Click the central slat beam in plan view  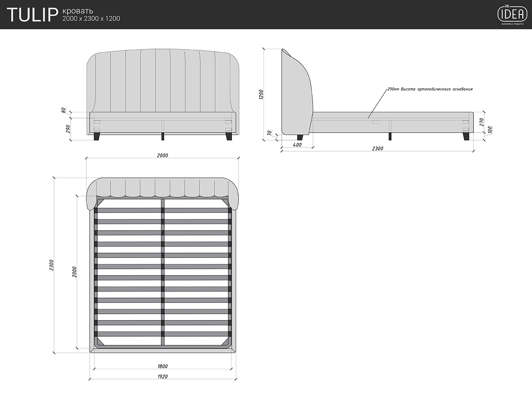click(163, 272)
